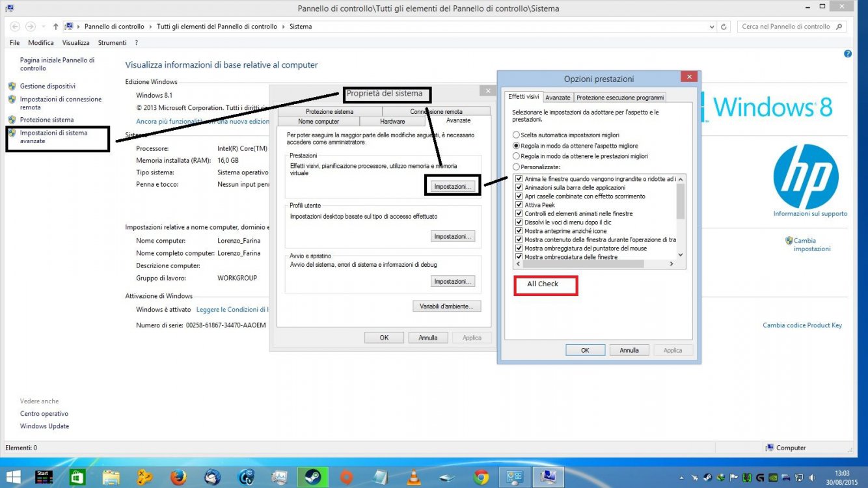Open Nome computer tab

coord(318,121)
